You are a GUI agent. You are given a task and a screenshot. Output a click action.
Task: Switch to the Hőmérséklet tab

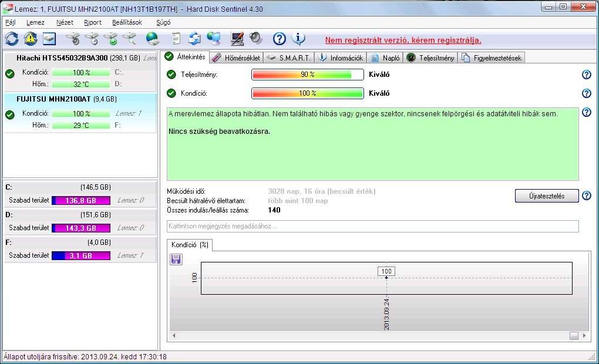(x=236, y=58)
